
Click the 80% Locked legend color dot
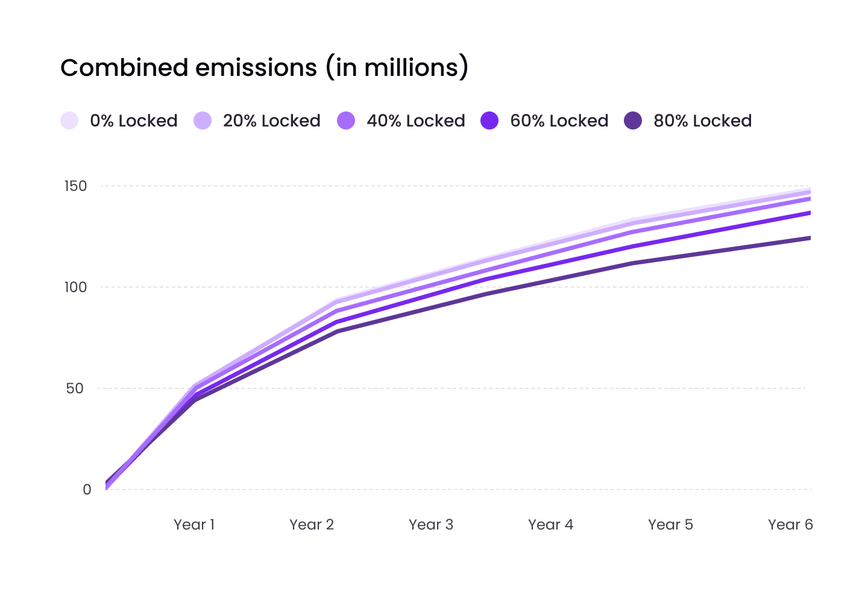(x=633, y=120)
